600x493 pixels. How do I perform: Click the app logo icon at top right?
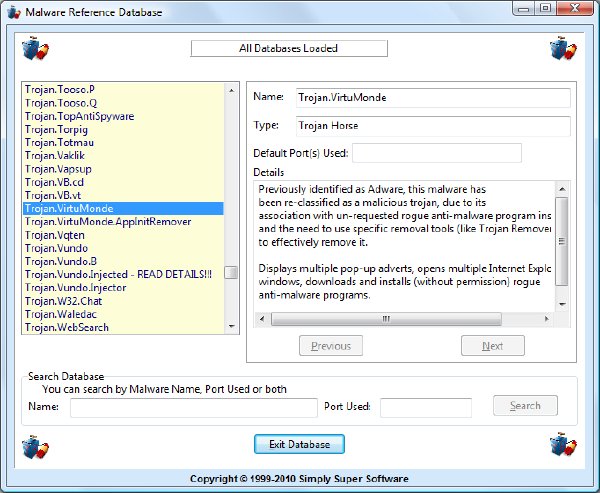click(x=563, y=48)
